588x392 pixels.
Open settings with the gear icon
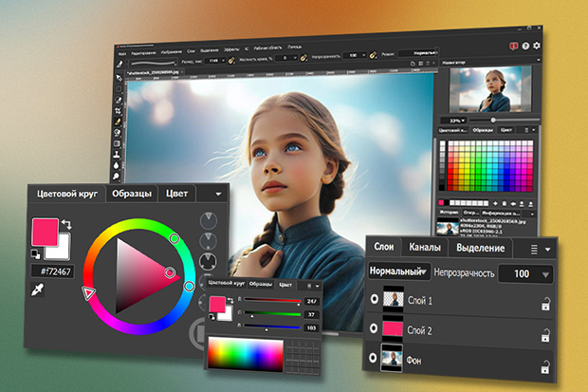pyautogui.click(x=537, y=46)
